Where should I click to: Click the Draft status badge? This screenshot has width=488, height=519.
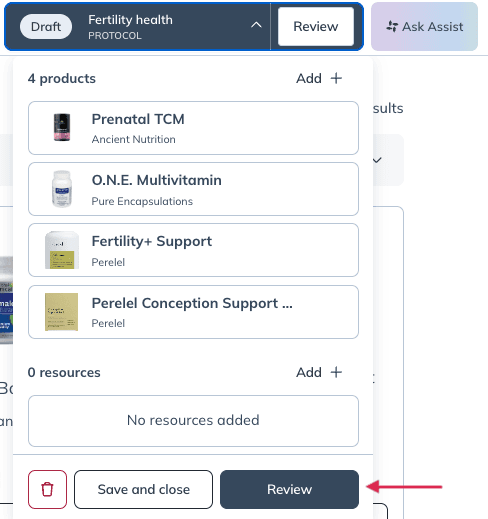coord(46,26)
